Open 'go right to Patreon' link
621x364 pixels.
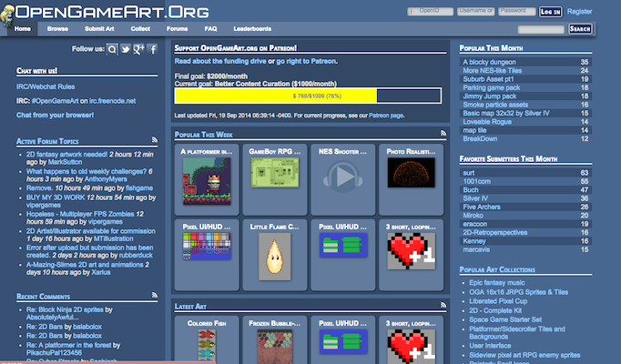coord(307,61)
